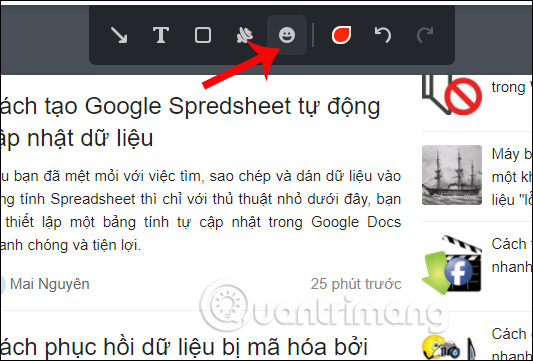The height and width of the screenshot is (361, 533).
Task: Open the emoji sticker tool
Action: point(287,35)
